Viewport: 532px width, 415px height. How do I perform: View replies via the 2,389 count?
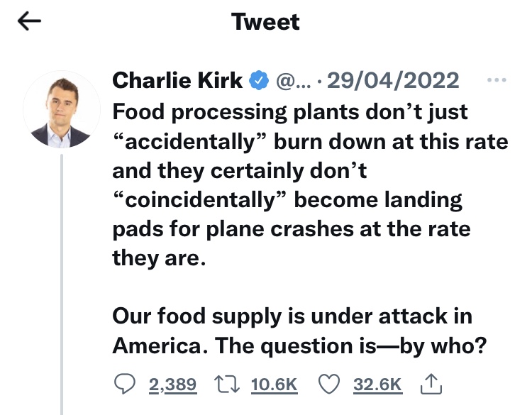click(x=172, y=385)
